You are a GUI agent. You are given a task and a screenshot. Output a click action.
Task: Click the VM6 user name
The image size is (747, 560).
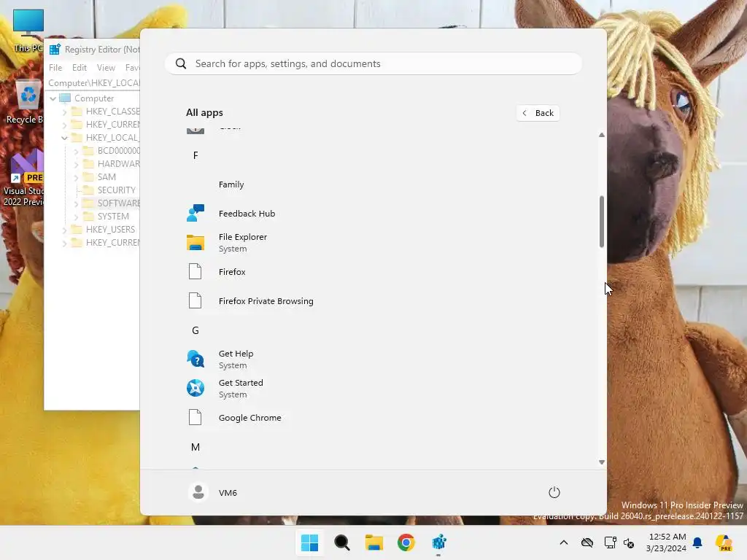(x=228, y=493)
